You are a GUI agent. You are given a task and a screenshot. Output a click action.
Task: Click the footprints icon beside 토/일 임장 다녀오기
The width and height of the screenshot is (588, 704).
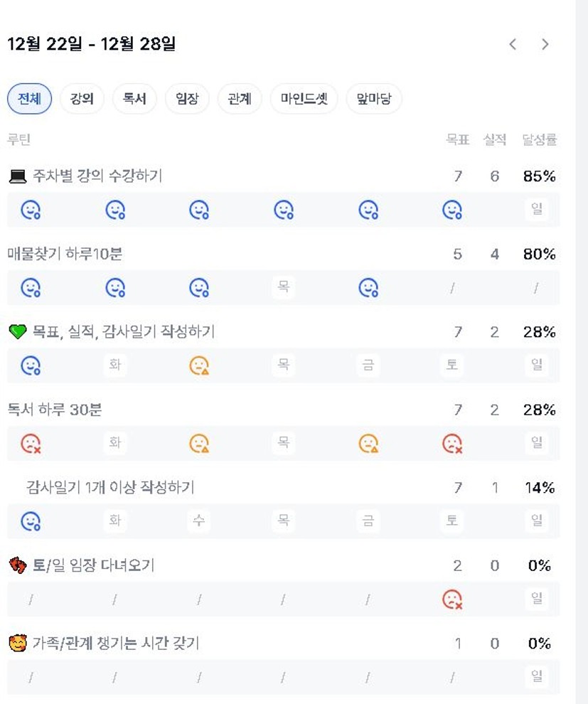click(18, 566)
